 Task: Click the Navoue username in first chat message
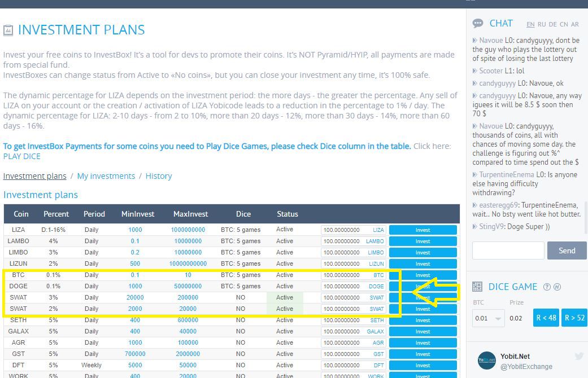491,41
